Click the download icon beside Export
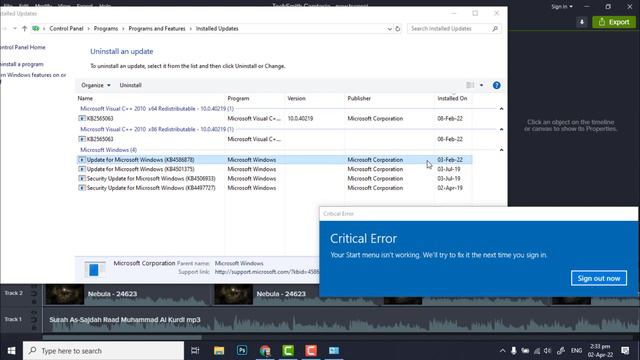This screenshot has width=640, height=360. click(x=582, y=22)
